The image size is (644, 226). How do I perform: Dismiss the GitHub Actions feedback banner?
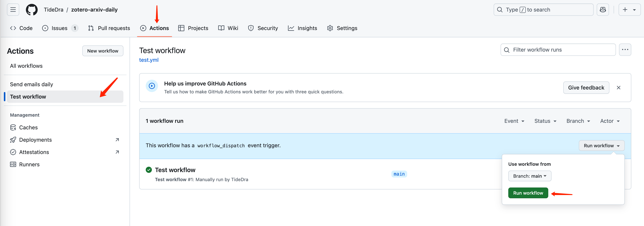(x=618, y=88)
